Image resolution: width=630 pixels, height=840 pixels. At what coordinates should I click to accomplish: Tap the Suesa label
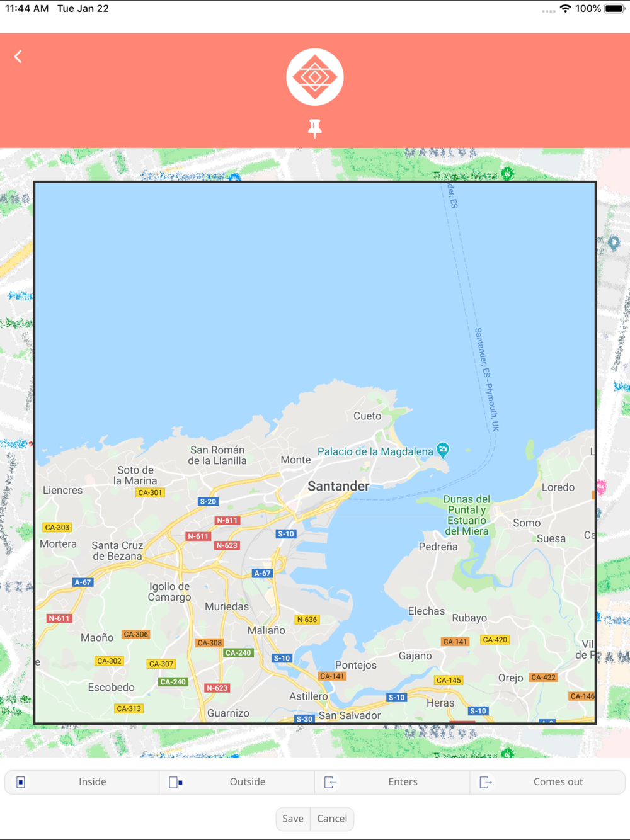[x=551, y=539]
